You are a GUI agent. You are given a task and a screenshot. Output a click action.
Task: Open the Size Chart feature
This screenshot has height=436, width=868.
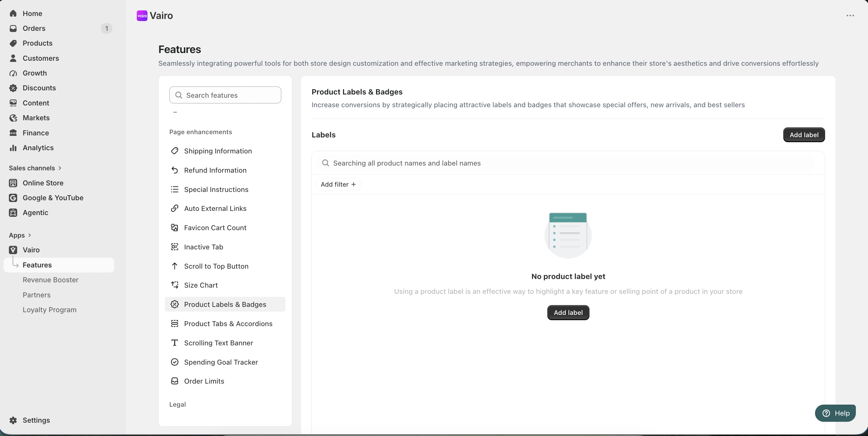tap(225, 285)
